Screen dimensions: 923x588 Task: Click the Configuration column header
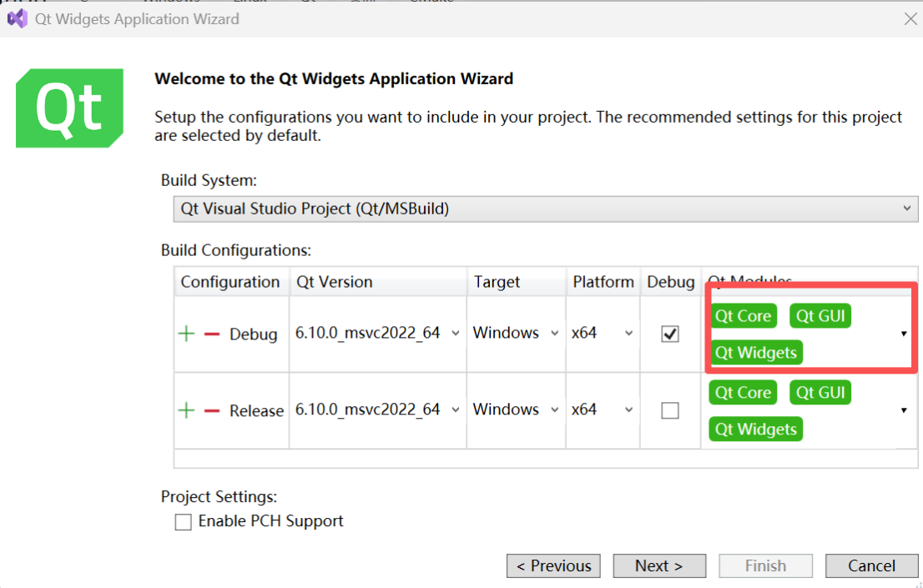[x=230, y=282]
